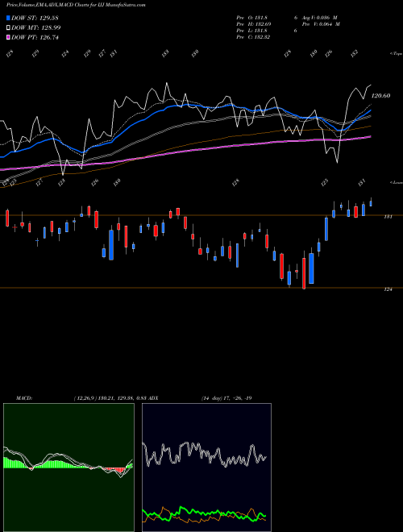
Task: Click the 'Pre L: 131.8' value
Action: [253, 31]
